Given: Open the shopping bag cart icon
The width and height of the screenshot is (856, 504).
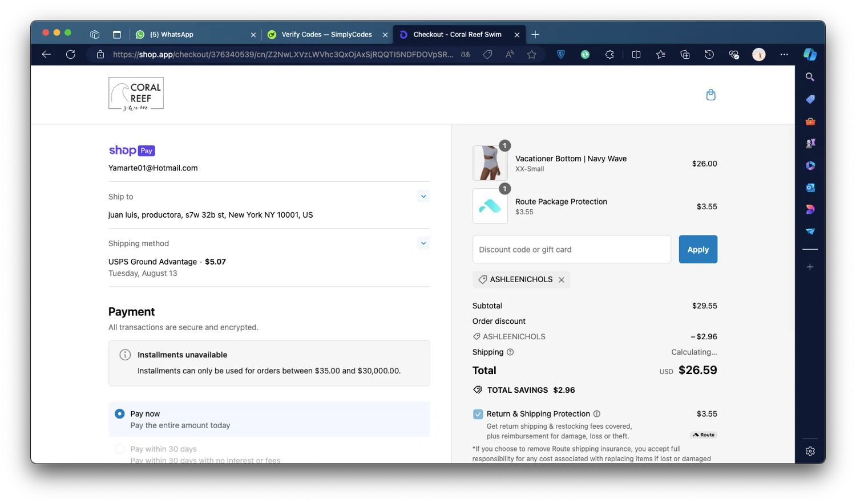Looking at the screenshot, I should tap(710, 95).
